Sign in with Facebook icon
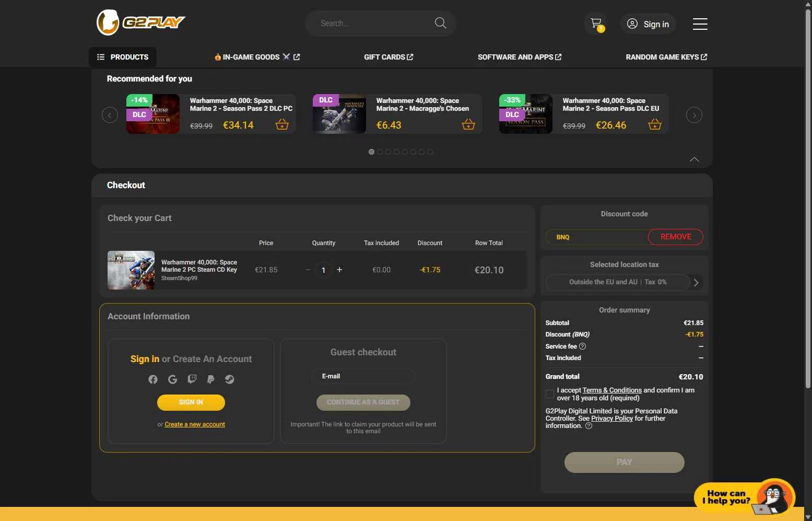 [153, 379]
